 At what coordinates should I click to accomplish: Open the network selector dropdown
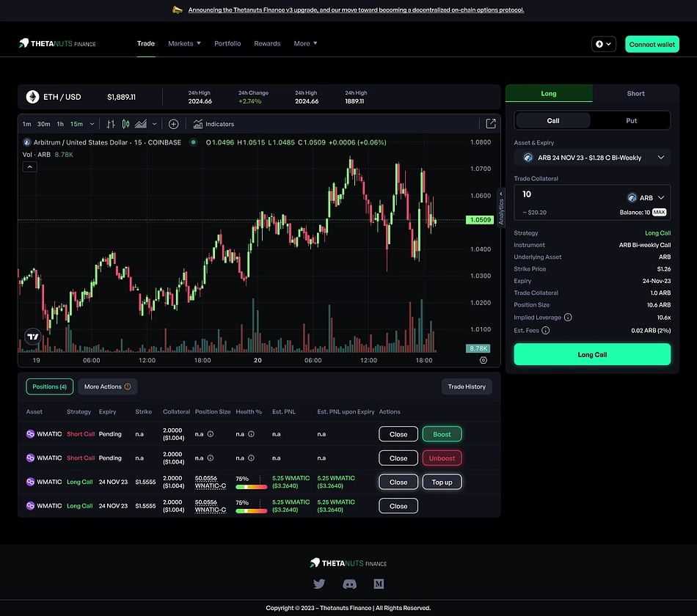(x=603, y=44)
